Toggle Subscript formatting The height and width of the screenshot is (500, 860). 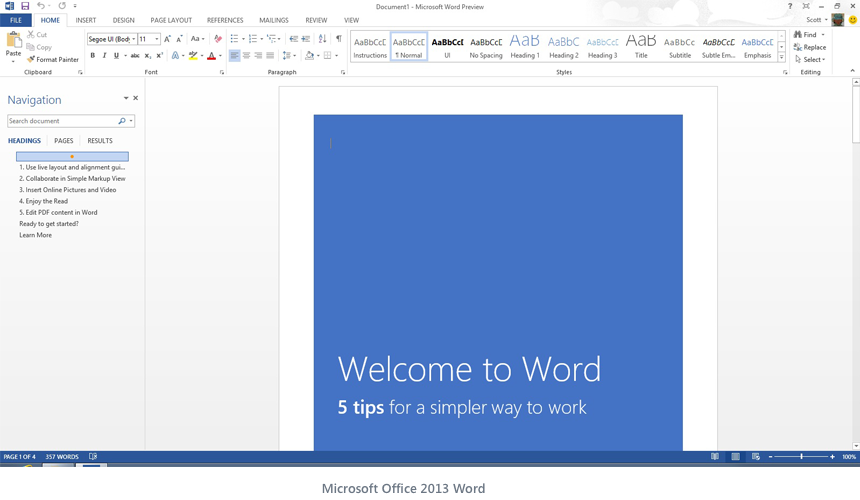point(148,55)
